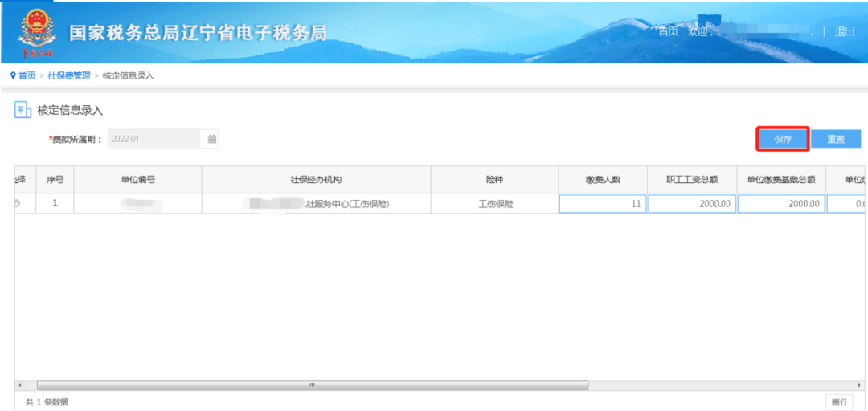Go to 首页 in breadcrumb

click(x=27, y=75)
